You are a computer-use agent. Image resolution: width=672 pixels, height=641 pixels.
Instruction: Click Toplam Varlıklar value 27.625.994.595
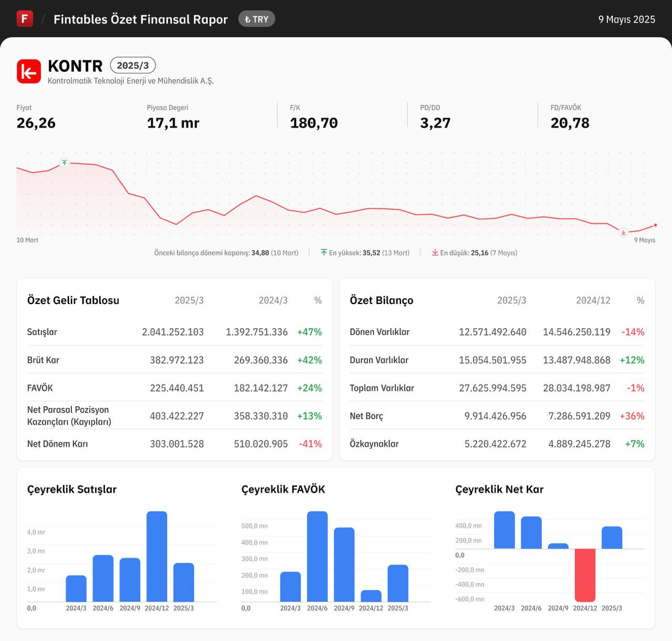click(492, 388)
